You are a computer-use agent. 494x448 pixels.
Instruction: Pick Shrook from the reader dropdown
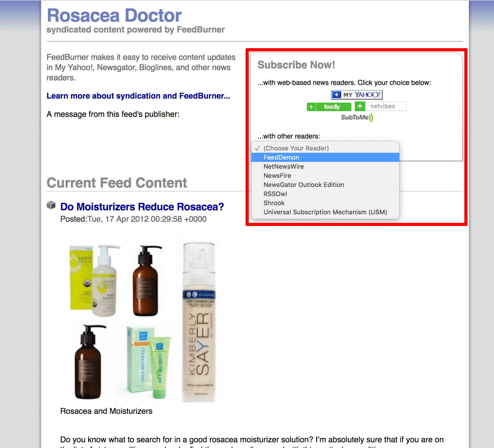pyautogui.click(x=325, y=203)
